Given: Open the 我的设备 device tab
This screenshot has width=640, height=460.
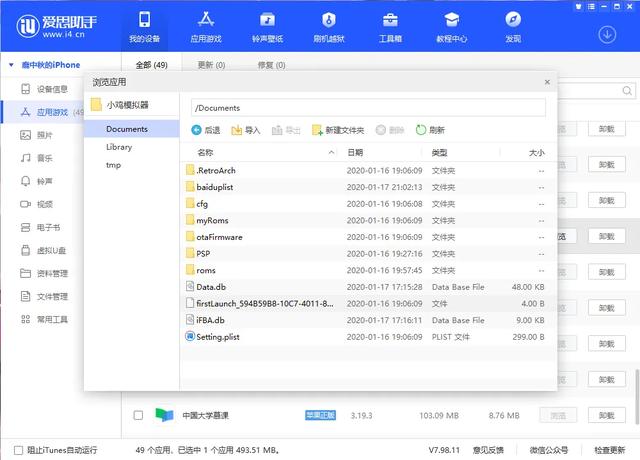Looking at the screenshot, I should (x=144, y=27).
